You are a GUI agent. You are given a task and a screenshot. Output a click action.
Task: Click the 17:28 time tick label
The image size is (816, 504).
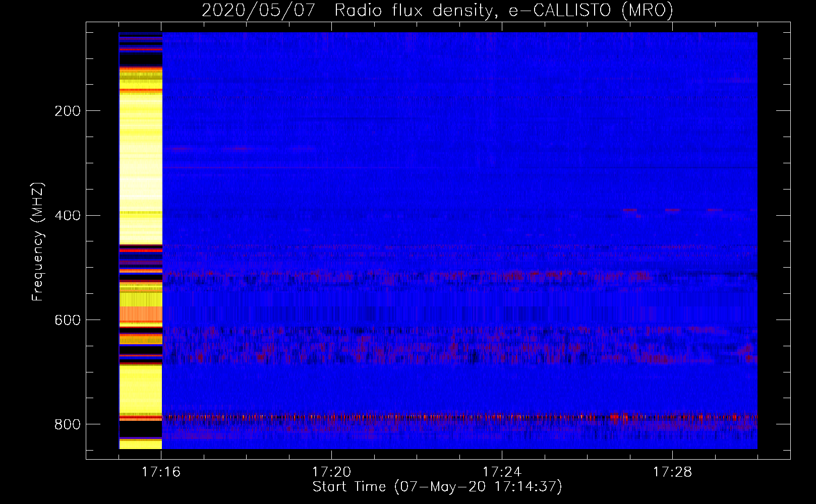[x=672, y=472]
